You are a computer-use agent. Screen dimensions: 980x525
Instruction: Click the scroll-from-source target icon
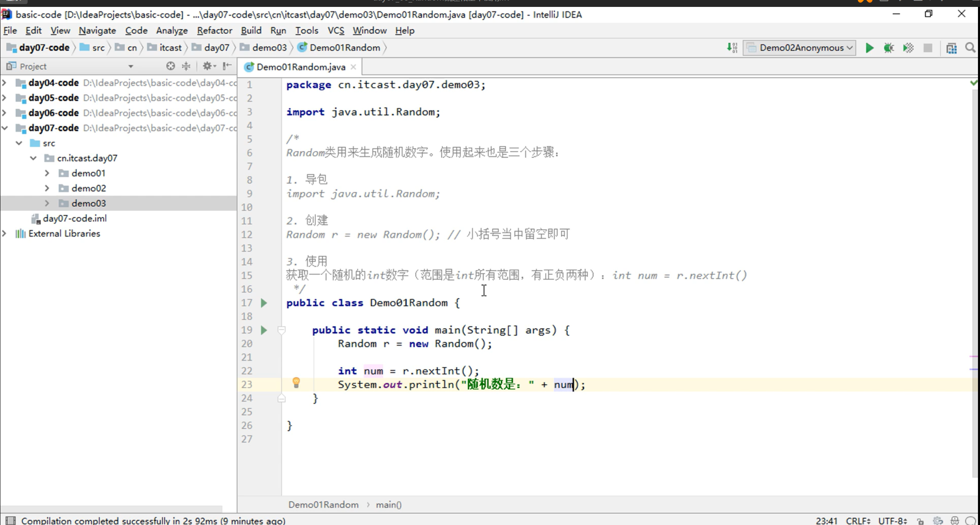(171, 66)
